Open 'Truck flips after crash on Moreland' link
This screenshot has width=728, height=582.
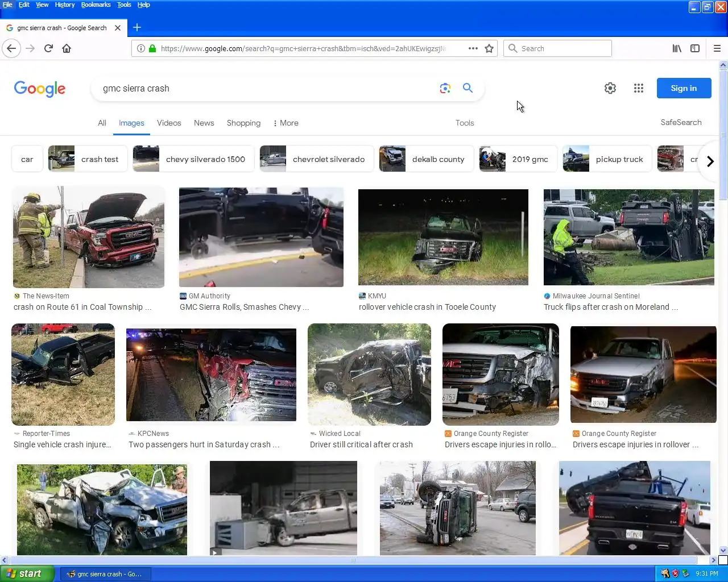[611, 307]
